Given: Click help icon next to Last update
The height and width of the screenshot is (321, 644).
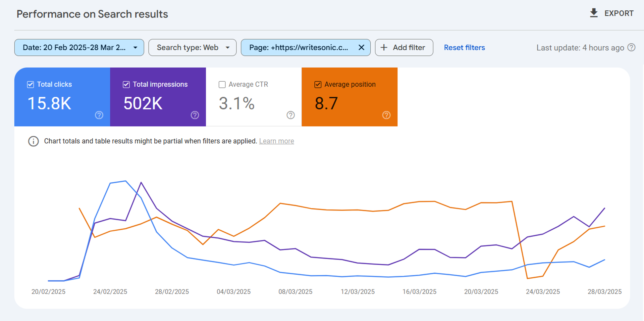Looking at the screenshot, I should coord(631,47).
